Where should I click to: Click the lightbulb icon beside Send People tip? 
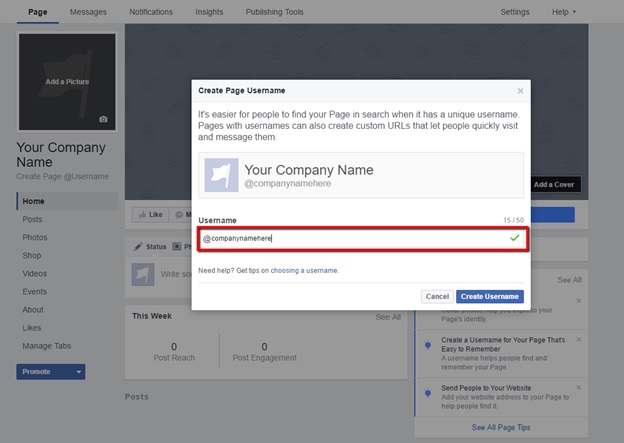(x=428, y=393)
